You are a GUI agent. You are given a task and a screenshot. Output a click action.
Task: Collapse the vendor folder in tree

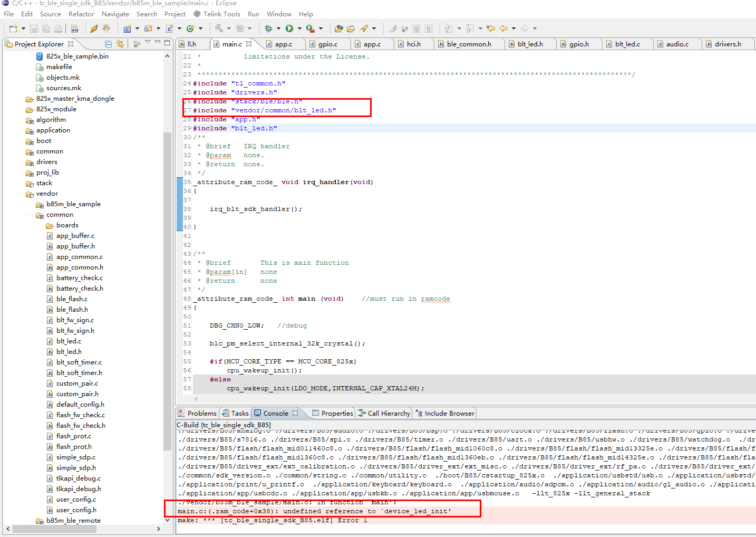pos(20,194)
